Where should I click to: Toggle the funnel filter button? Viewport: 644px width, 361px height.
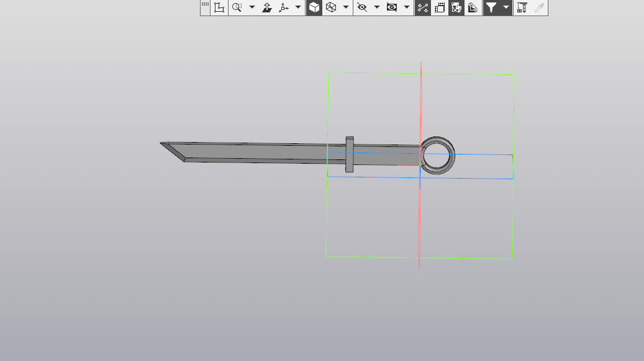(x=491, y=7)
